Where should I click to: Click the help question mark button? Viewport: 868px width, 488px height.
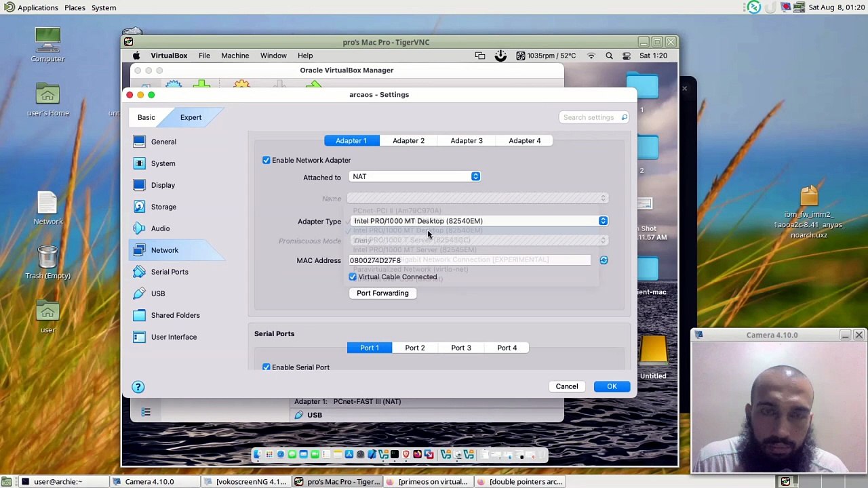click(138, 387)
